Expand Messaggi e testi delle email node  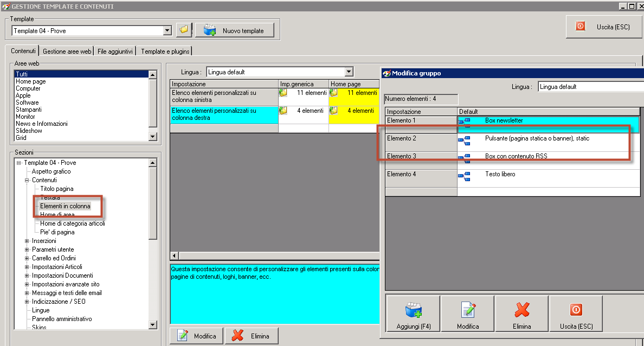(x=27, y=292)
